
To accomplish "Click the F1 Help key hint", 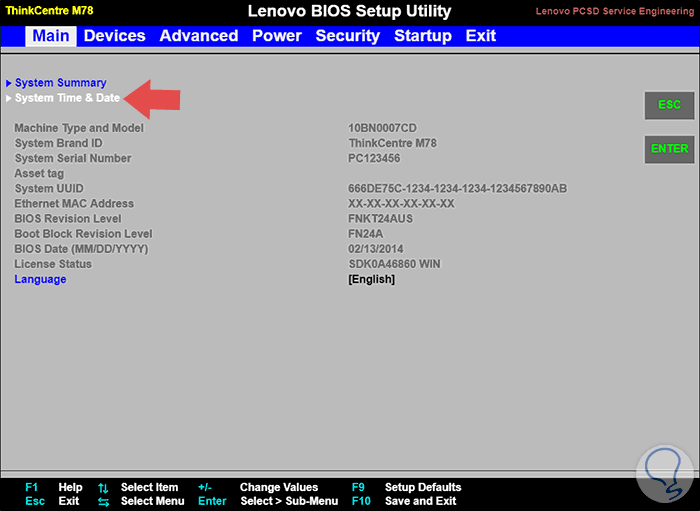I will 54,487.
